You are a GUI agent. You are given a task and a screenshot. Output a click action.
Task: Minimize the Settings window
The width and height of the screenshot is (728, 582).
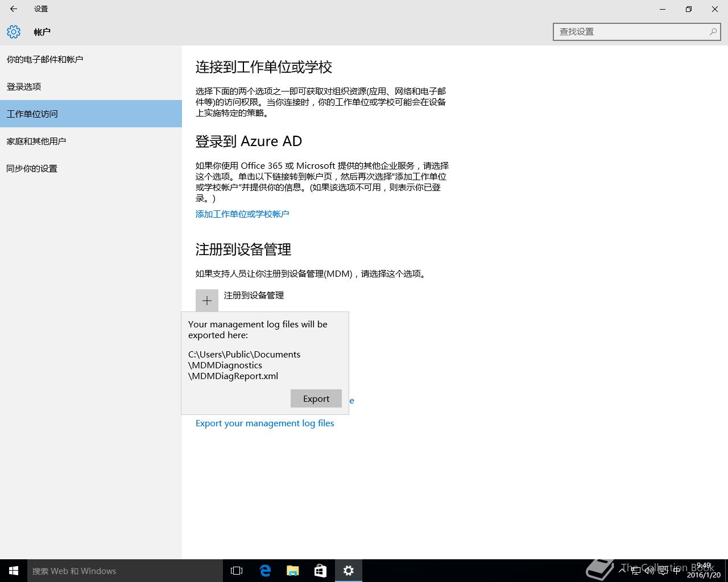(663, 9)
